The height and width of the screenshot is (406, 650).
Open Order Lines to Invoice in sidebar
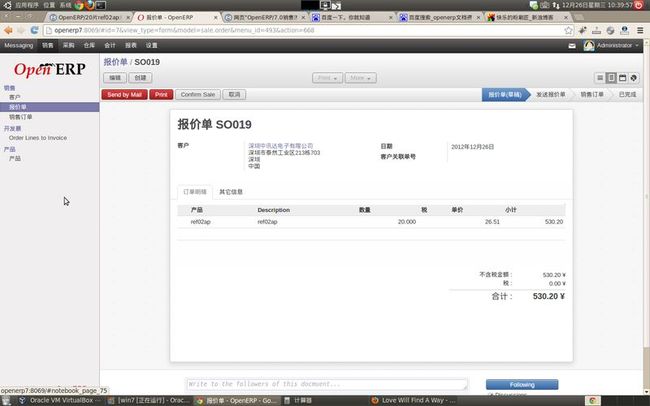click(38, 138)
